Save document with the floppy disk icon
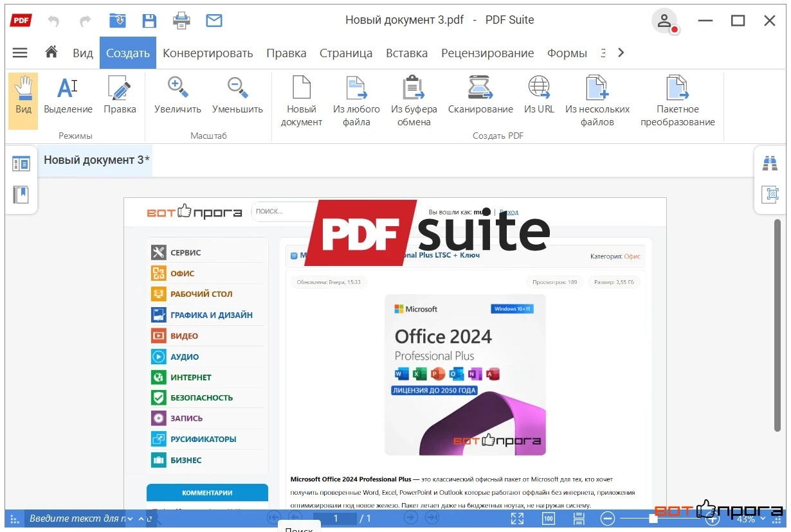The width and height of the screenshot is (791, 532). pyautogui.click(x=150, y=21)
